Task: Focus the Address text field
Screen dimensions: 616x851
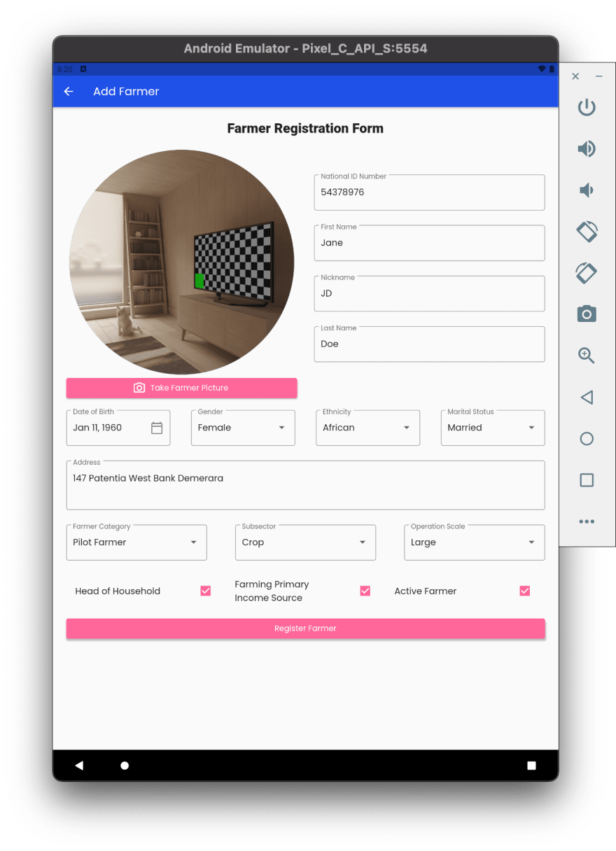Action: tap(306, 485)
